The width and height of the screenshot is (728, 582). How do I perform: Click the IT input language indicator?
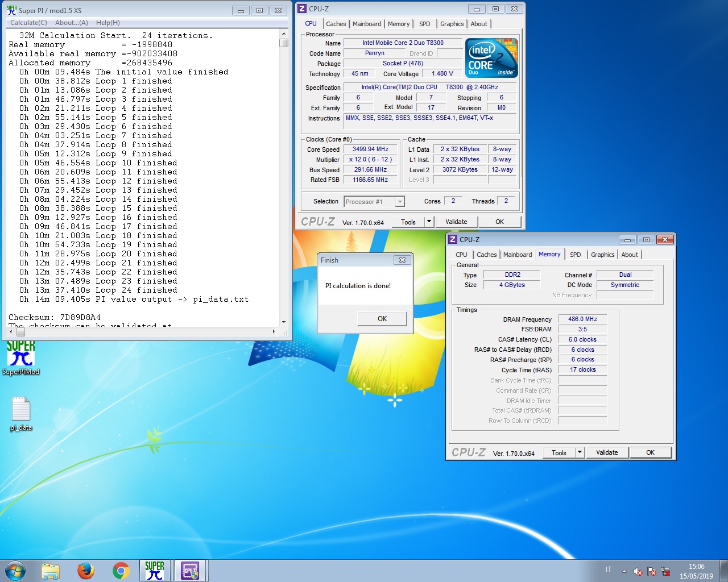(609, 569)
